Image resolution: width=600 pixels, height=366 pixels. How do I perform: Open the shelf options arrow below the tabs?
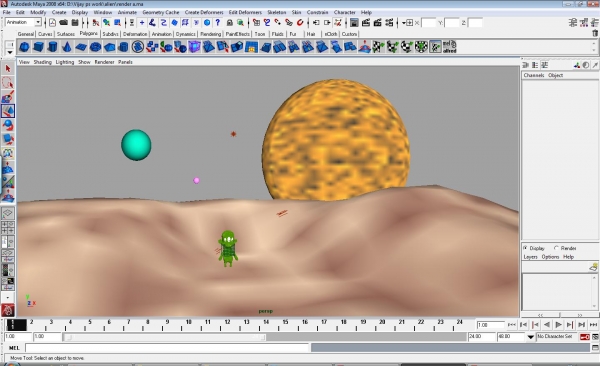[x=10, y=52]
